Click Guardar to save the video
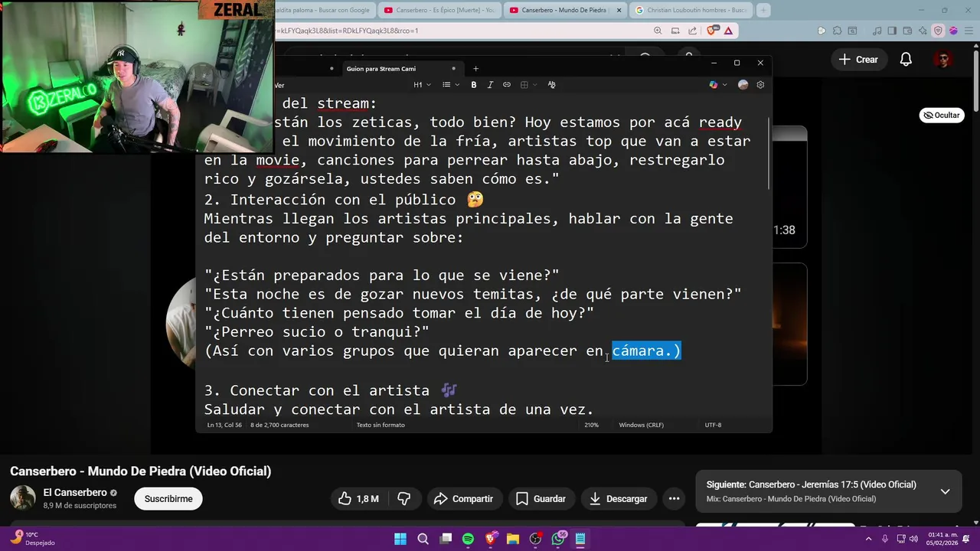Viewport: 980px width, 551px height. pyautogui.click(x=541, y=499)
